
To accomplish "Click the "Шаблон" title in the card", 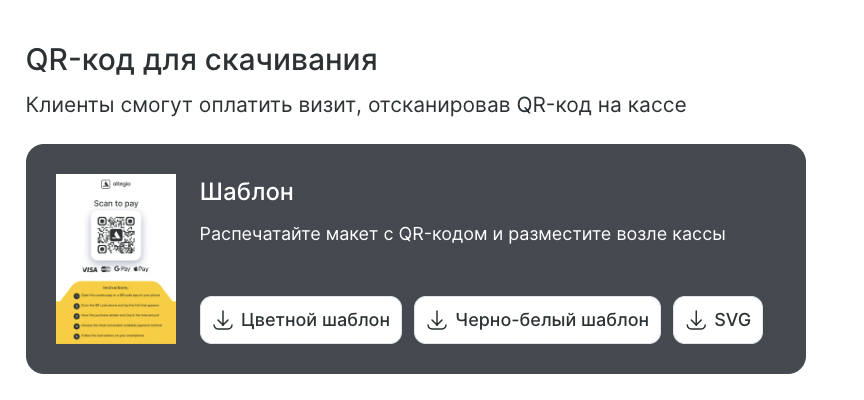I will 246,192.
